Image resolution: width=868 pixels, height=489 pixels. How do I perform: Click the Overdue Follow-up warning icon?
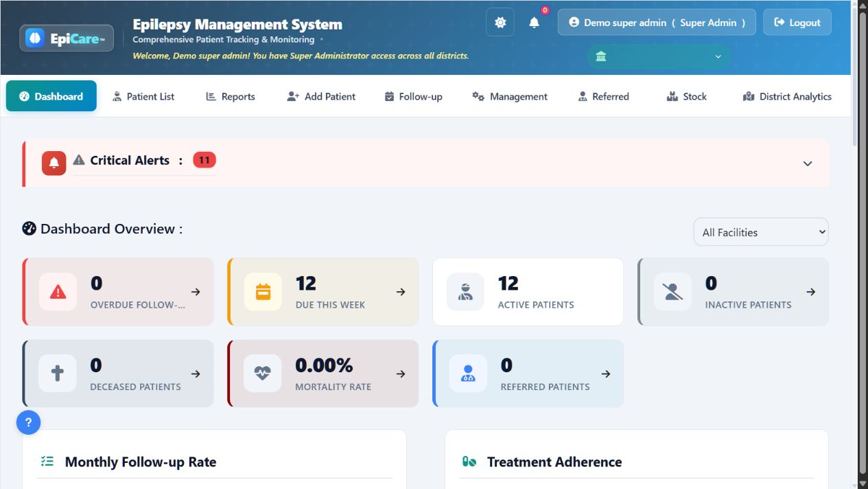pos(58,292)
